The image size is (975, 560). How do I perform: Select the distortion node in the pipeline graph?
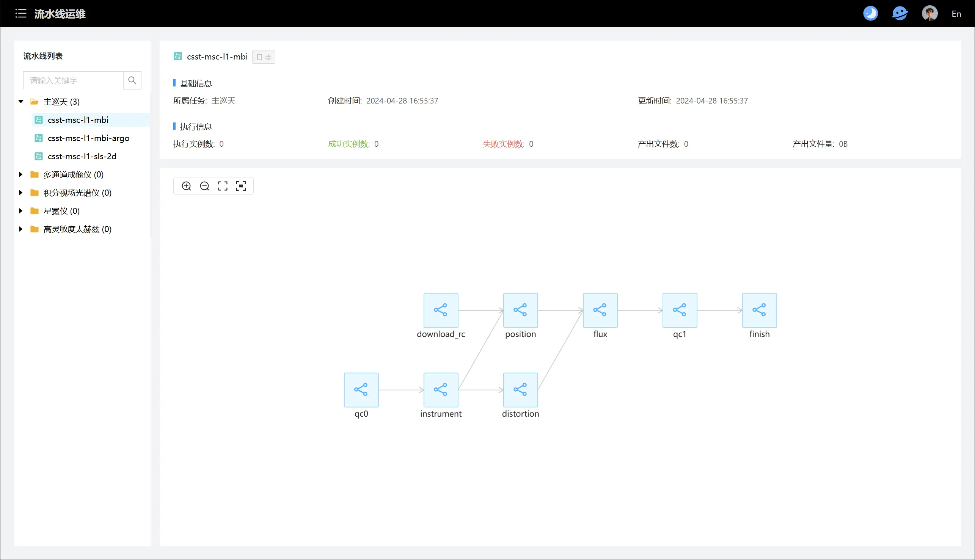point(520,389)
